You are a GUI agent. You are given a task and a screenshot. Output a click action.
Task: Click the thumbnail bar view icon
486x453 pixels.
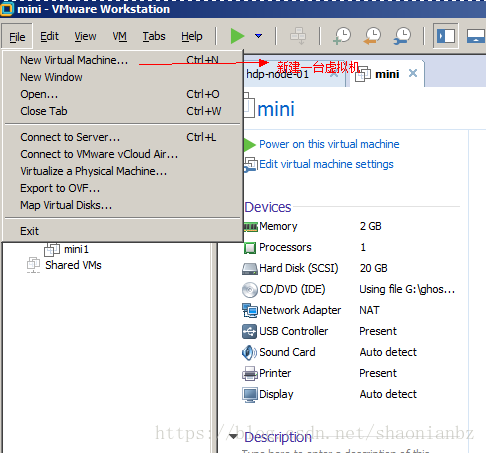pos(476,36)
